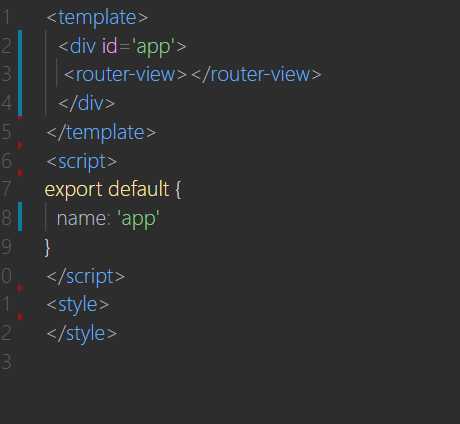Place cursor in the opening template tag
460x424 pixels.
point(97,18)
